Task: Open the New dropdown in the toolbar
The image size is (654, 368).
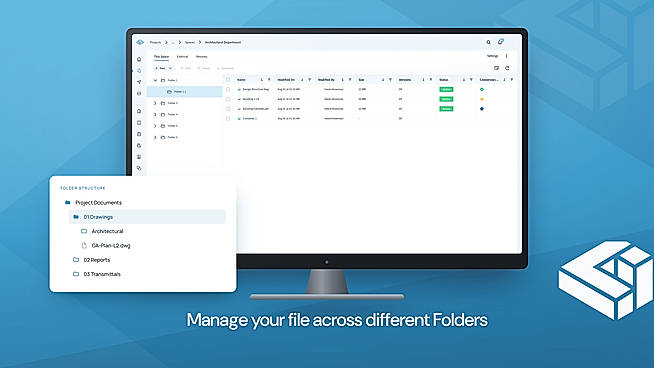Action: coord(164,68)
